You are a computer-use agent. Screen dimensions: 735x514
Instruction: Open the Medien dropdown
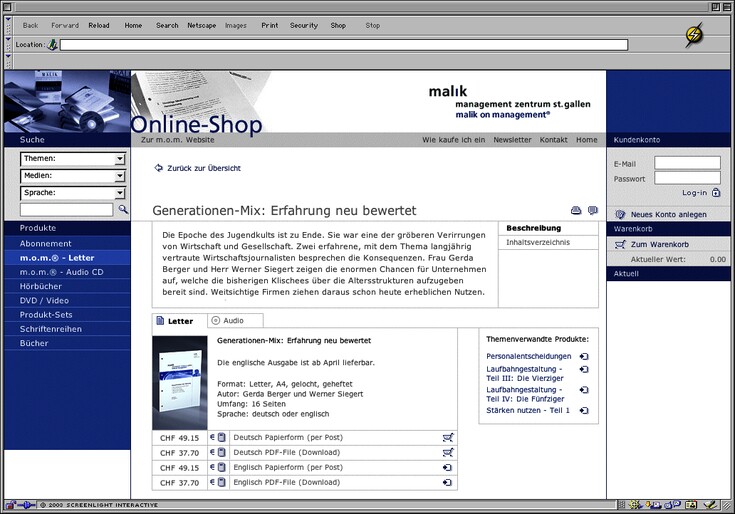click(73, 176)
